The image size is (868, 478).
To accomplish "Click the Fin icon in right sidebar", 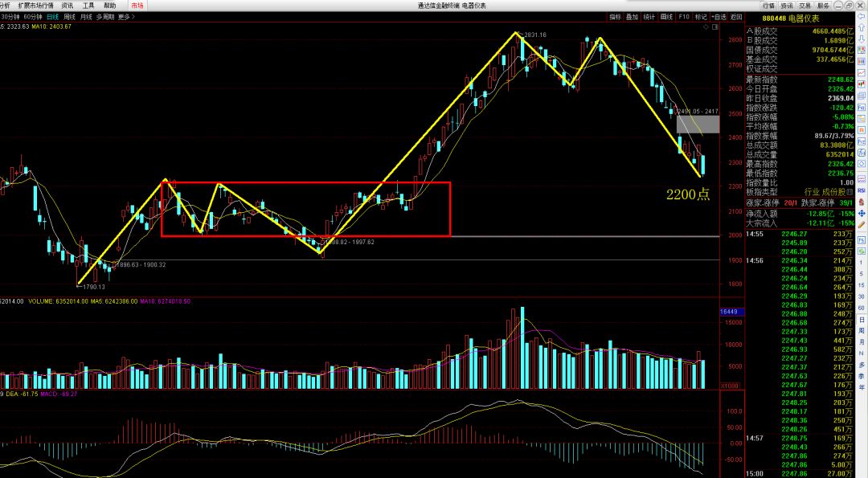I will tap(862, 107).
